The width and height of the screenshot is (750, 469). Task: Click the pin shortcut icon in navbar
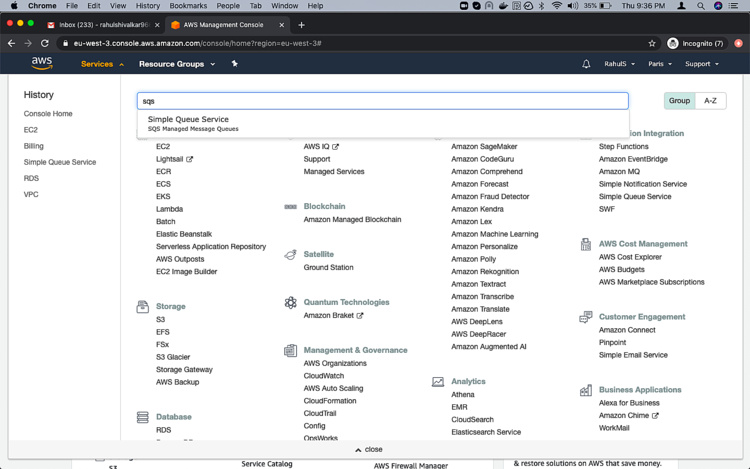point(235,64)
